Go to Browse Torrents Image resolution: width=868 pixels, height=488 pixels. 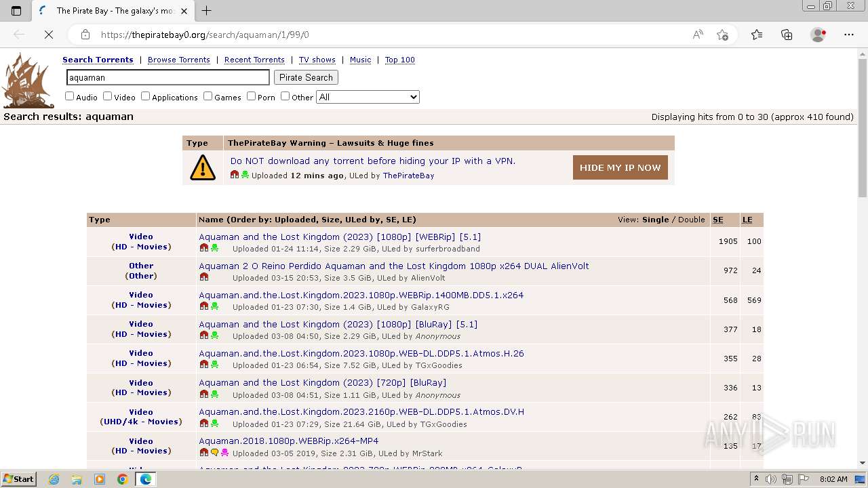[179, 60]
